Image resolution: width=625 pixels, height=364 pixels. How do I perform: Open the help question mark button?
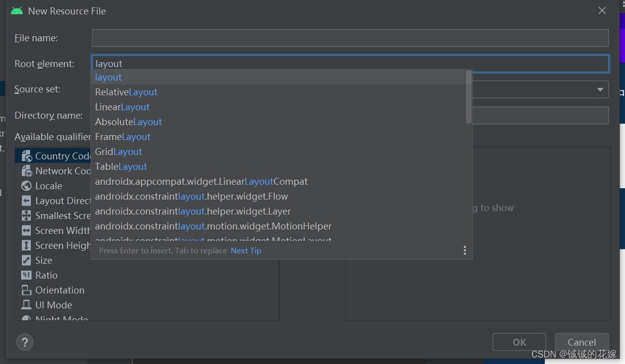[25, 342]
